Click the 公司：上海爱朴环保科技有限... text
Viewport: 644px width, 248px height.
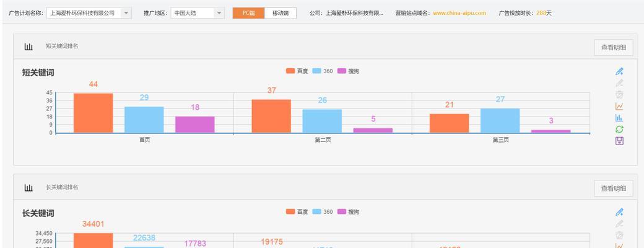point(346,13)
